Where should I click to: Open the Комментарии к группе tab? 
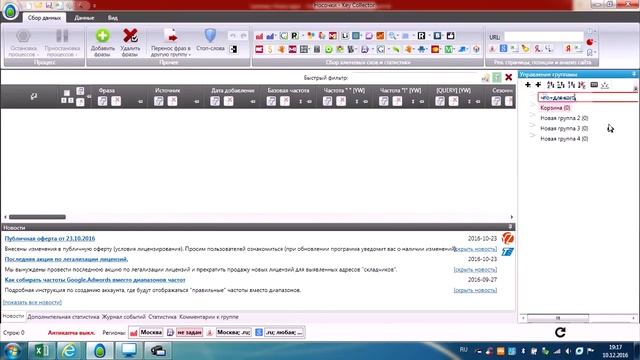click(209, 317)
